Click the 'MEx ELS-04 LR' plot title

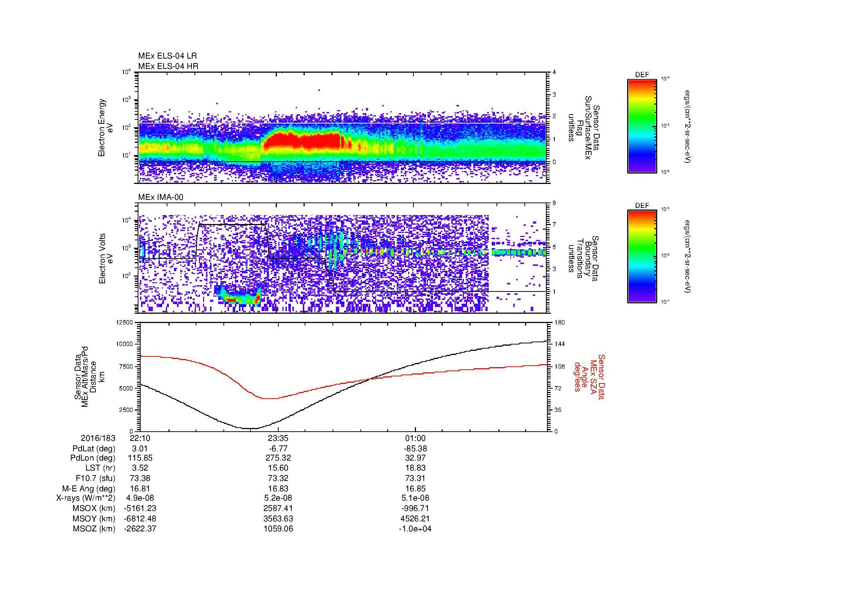click(x=167, y=56)
